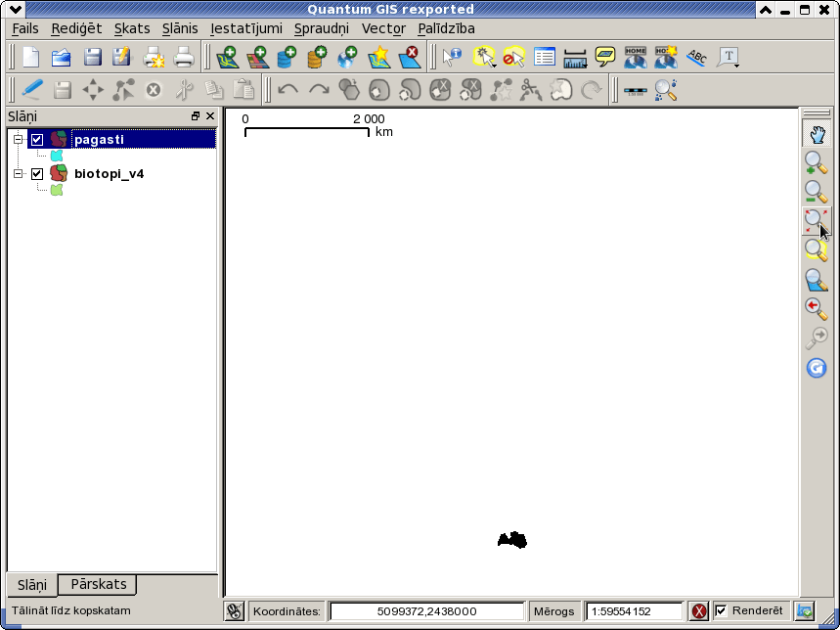Open the Rediģēt menu
Screen dimensions: 840x630
76,28
